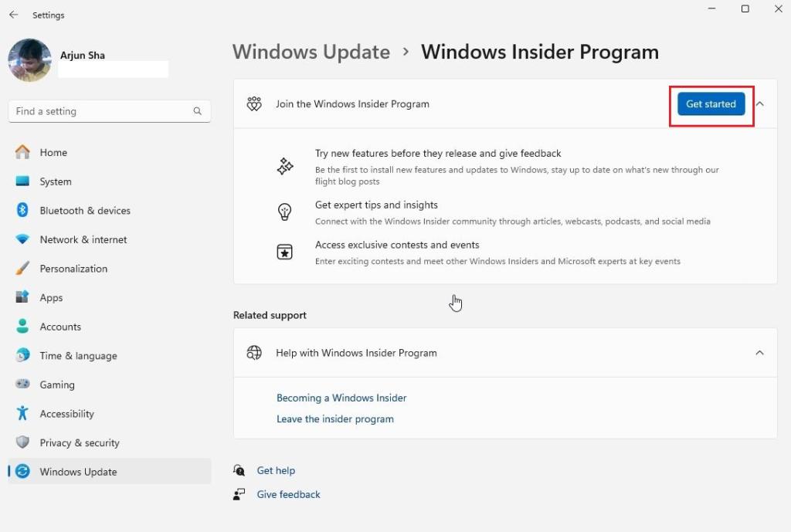The width and height of the screenshot is (791, 532).
Task: Click the Network & internet globe icon
Action: click(x=22, y=239)
